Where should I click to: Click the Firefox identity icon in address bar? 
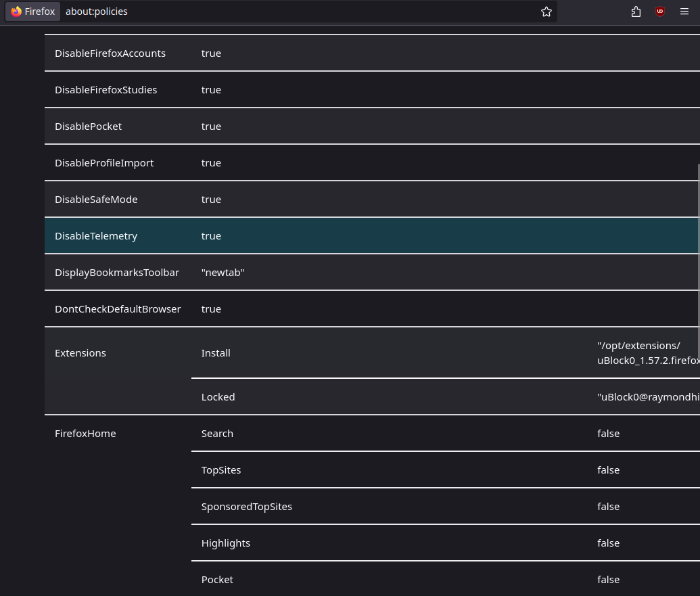pos(32,12)
